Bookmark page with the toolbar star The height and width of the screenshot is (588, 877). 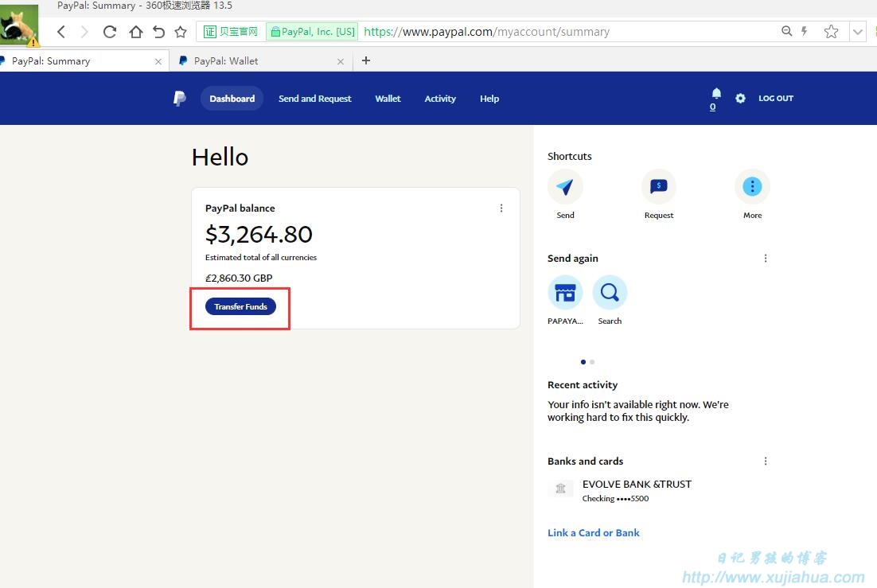[181, 32]
